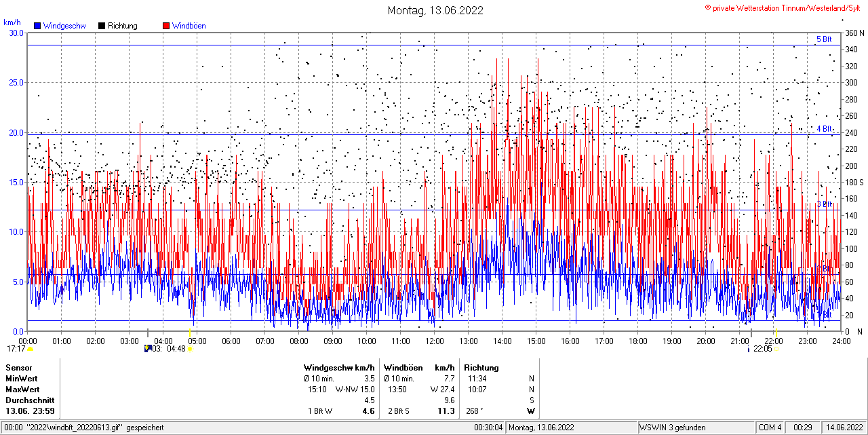
Task: Click the current gust value 11.3
Action: [x=446, y=411]
